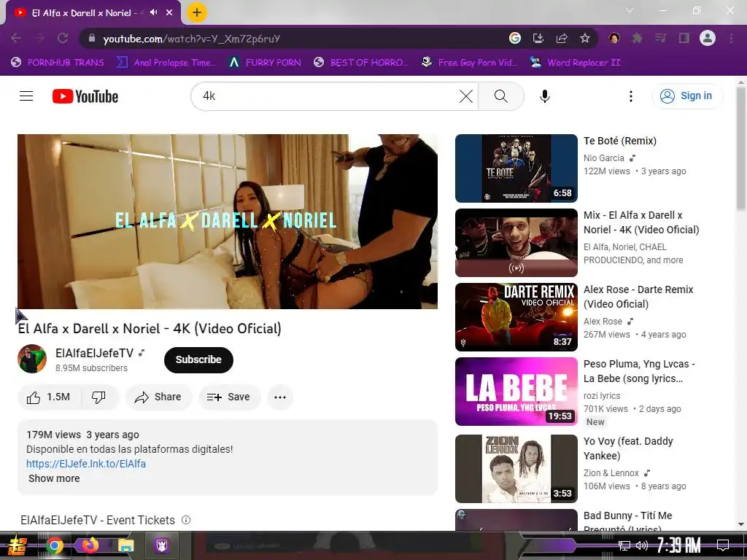Subscribe to ElAlfaElJefeTV channel
Image resolution: width=747 pixels, height=560 pixels.
[198, 359]
